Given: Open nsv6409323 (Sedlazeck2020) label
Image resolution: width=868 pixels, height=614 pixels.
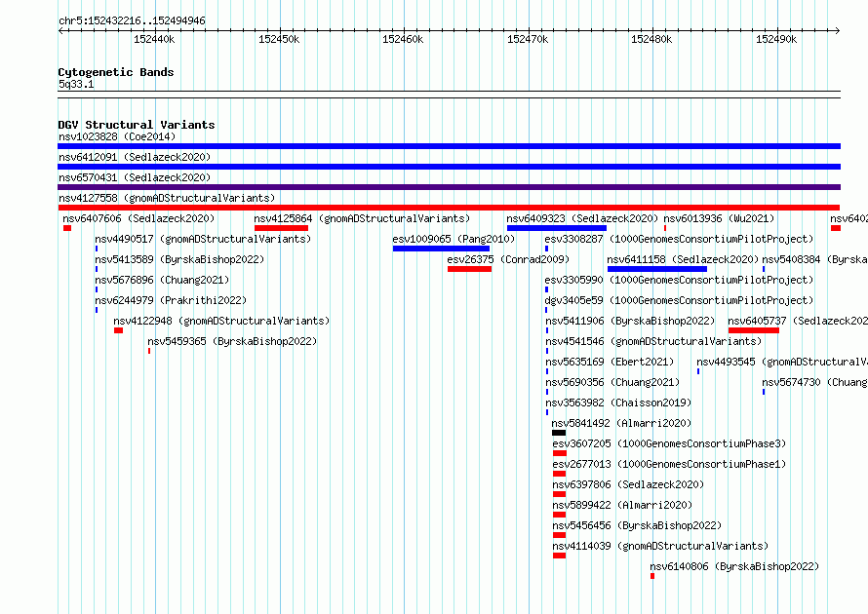Looking at the screenshot, I should tap(582, 218).
